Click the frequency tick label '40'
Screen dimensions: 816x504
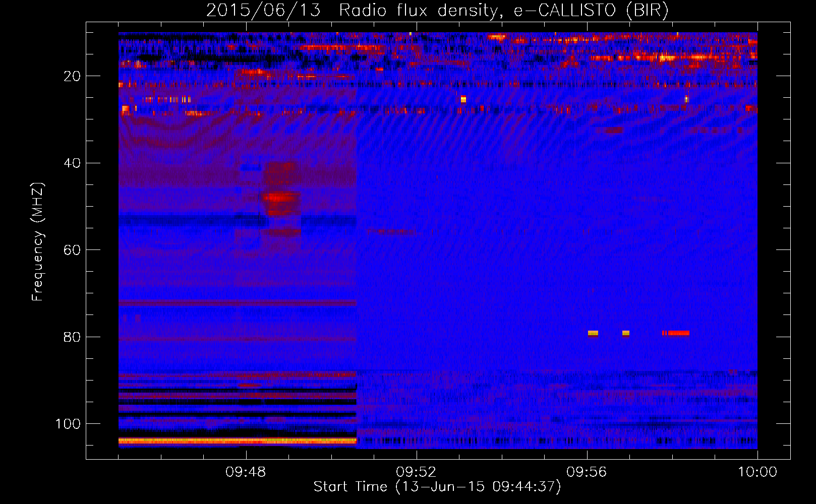point(72,163)
